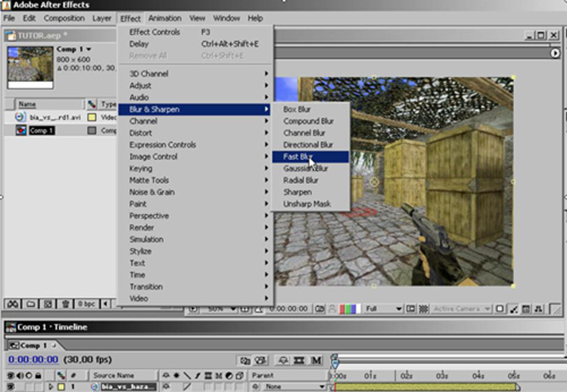
Task: Select Box Blur effect
Action: tap(311, 109)
